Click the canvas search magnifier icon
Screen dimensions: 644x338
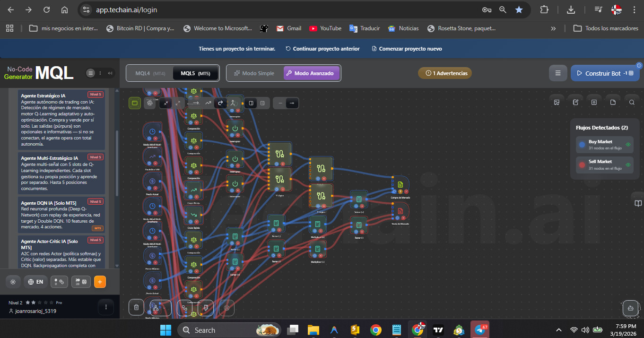[x=632, y=102]
